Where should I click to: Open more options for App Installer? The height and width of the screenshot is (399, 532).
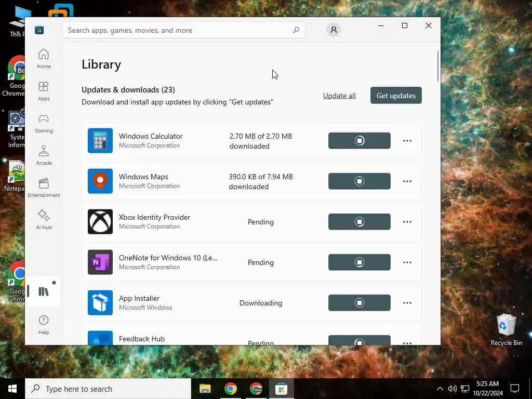pyautogui.click(x=407, y=303)
